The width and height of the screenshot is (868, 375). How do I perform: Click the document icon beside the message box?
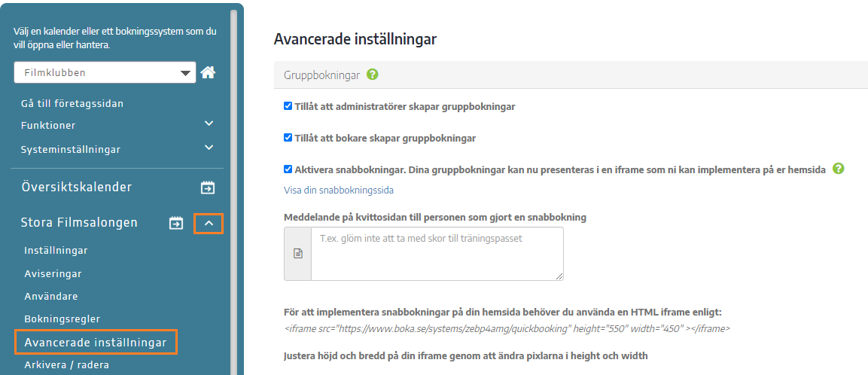tap(298, 254)
